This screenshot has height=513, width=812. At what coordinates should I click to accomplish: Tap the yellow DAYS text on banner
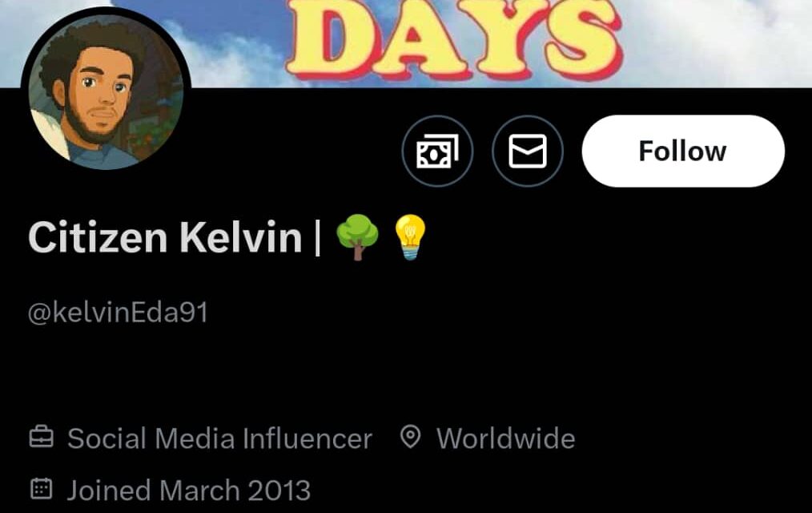tap(453, 38)
